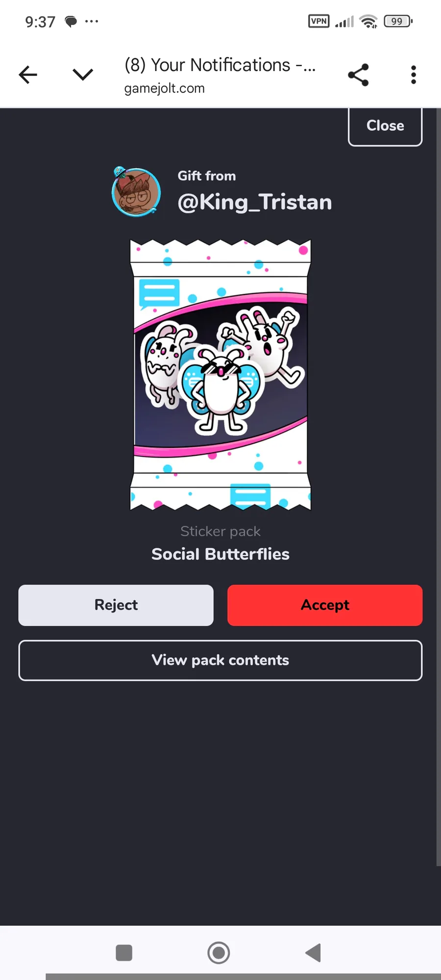Screen dimensions: 441x980
Task: Tap the battery indicator in status bar
Action: 398,21
